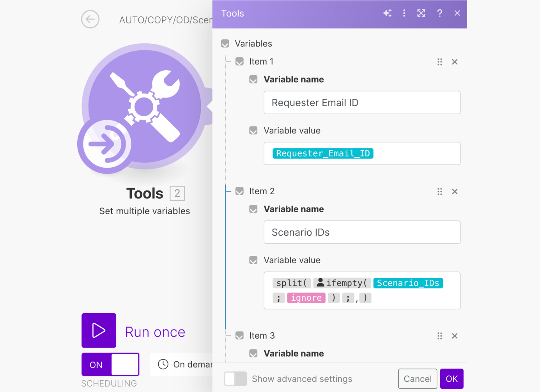The image size is (540, 392).
Task: Click the AI assistant sparkle icon
Action: 387,13
